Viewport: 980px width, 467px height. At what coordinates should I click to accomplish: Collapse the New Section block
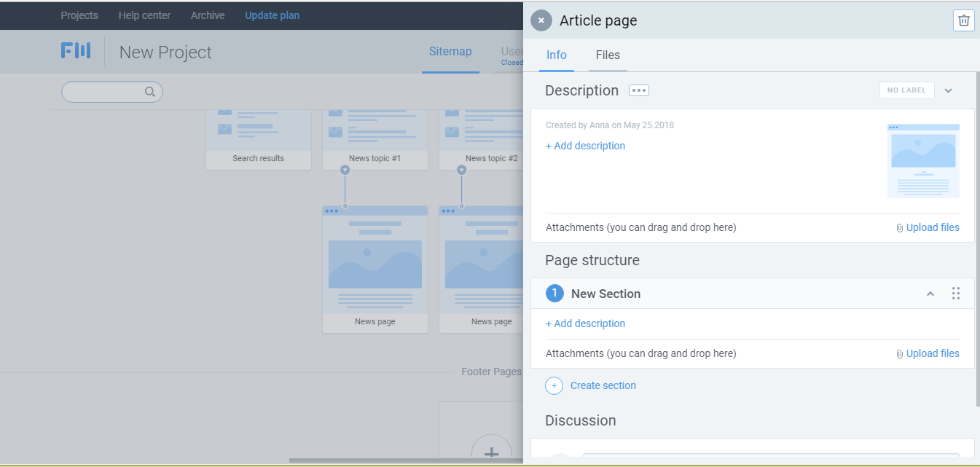coord(930,294)
